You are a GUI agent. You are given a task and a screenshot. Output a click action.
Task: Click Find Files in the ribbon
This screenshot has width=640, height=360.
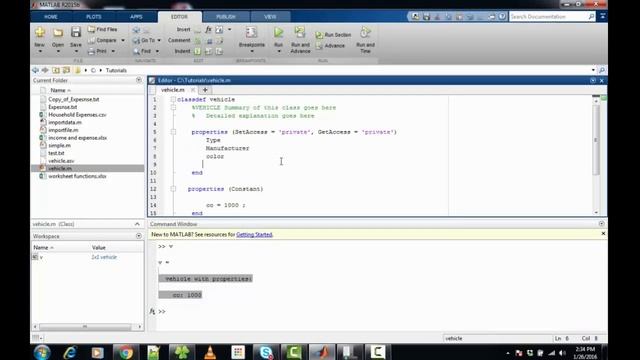click(x=102, y=29)
